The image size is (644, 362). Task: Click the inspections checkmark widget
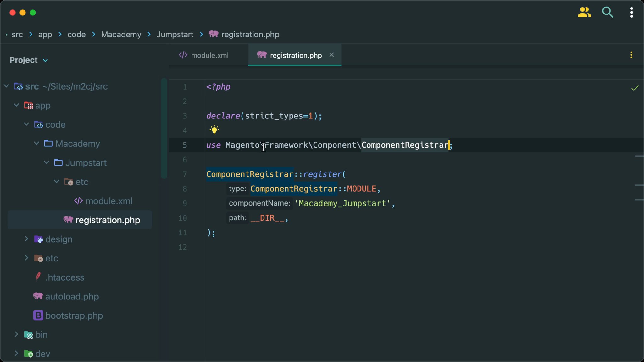[635, 88]
